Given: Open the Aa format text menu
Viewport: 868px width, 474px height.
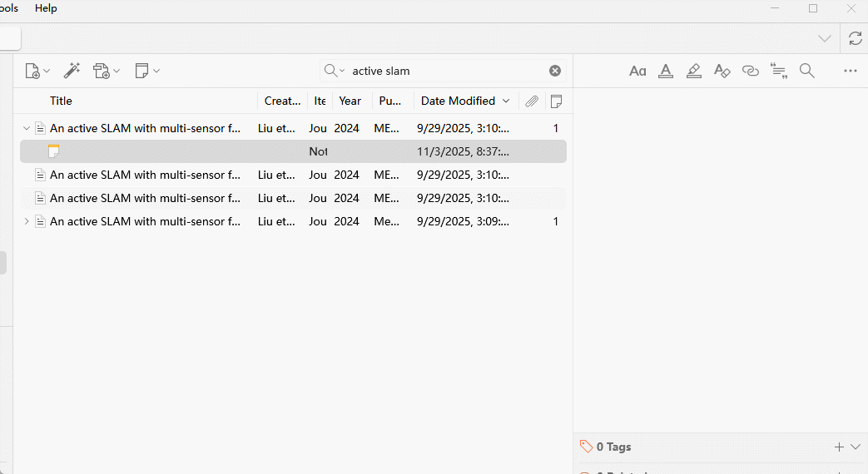Looking at the screenshot, I should (637, 71).
